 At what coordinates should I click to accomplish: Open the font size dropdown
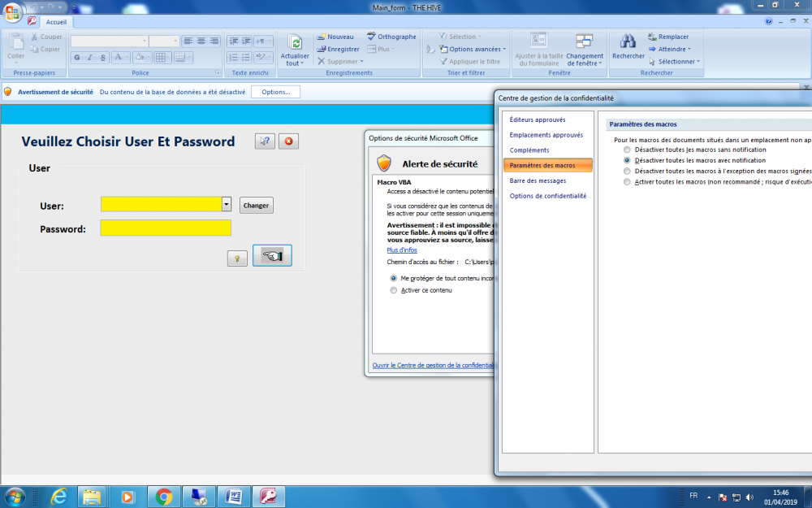click(x=175, y=41)
